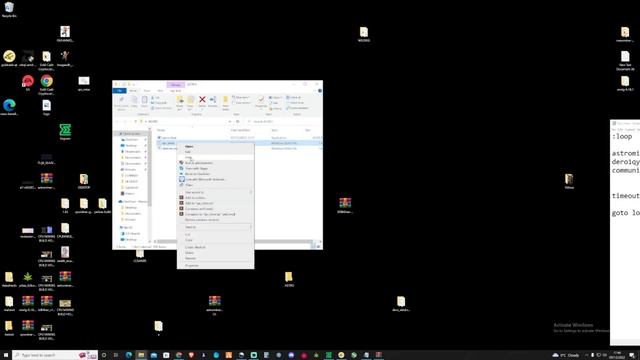The width and height of the screenshot is (640, 360).
Task: Sort by the Type column header
Action: [275, 130]
